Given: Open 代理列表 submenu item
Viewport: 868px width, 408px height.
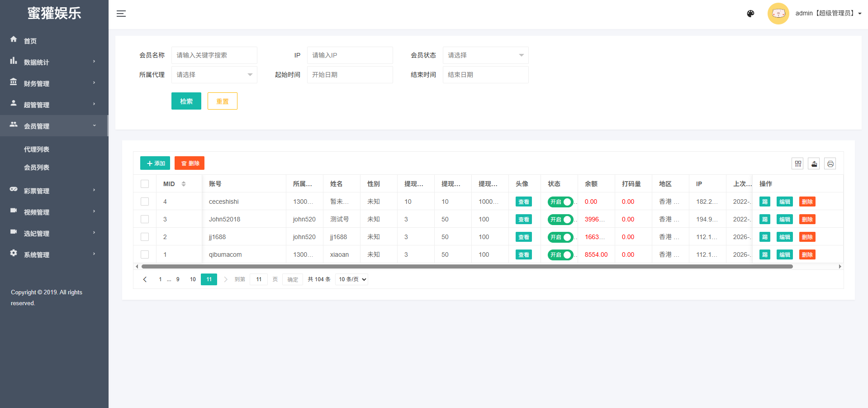Looking at the screenshot, I should pos(37,149).
